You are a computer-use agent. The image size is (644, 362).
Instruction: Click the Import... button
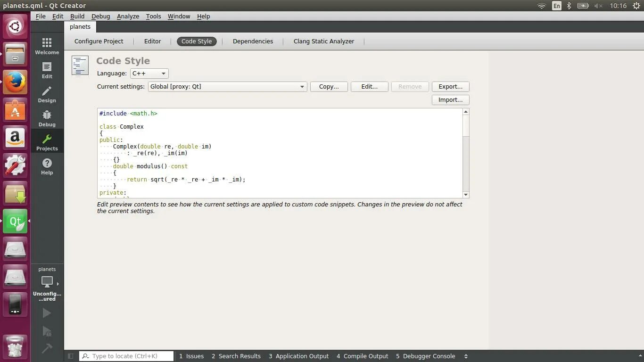tap(451, 100)
